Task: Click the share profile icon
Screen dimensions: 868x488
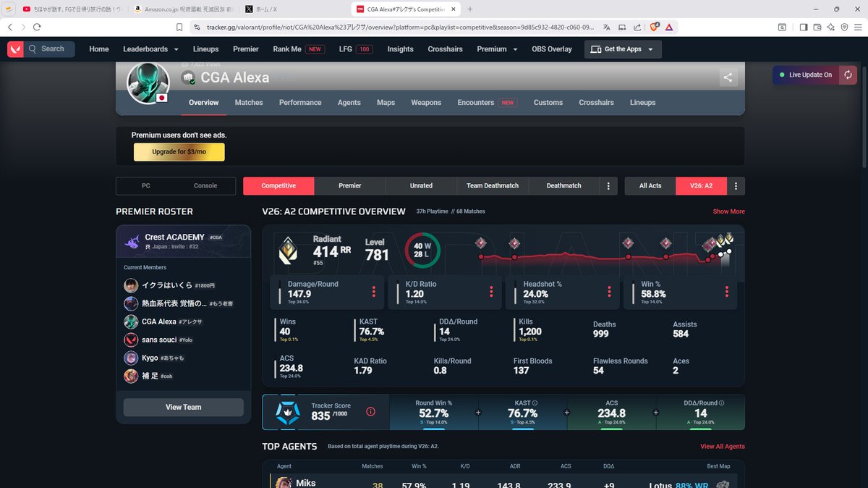Action: click(728, 78)
